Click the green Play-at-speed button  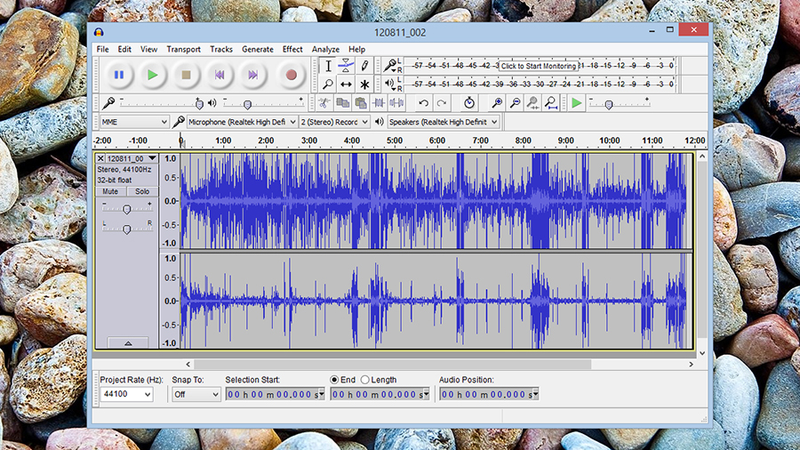pyautogui.click(x=577, y=103)
